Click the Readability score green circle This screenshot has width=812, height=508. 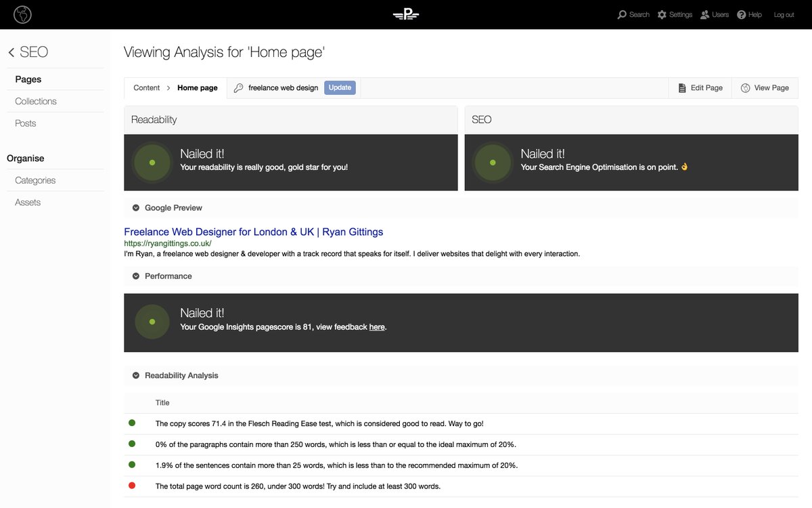[x=152, y=163]
